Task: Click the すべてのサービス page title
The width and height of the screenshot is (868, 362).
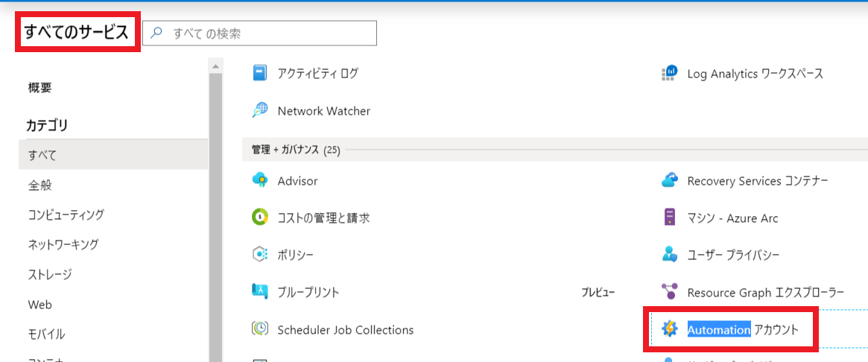Action: click(77, 33)
